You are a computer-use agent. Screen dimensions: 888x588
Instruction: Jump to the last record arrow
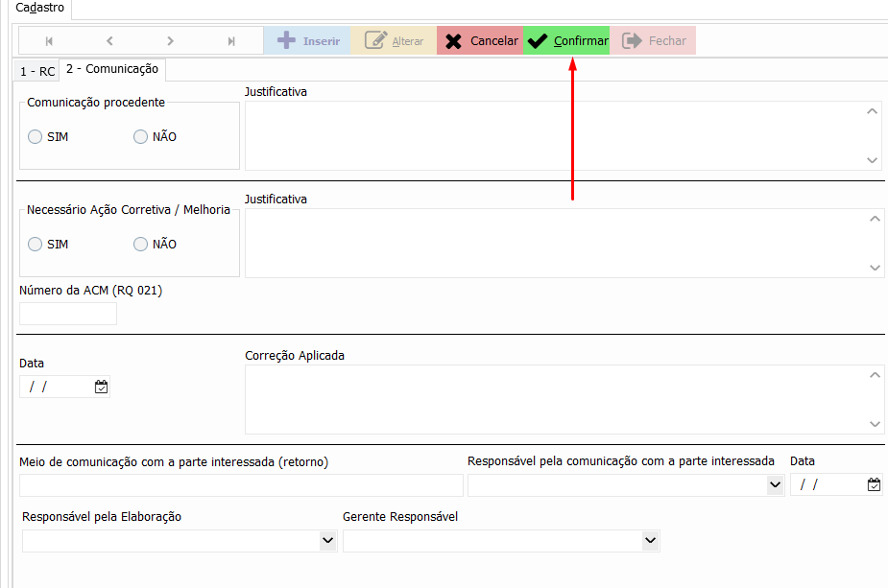click(x=231, y=41)
